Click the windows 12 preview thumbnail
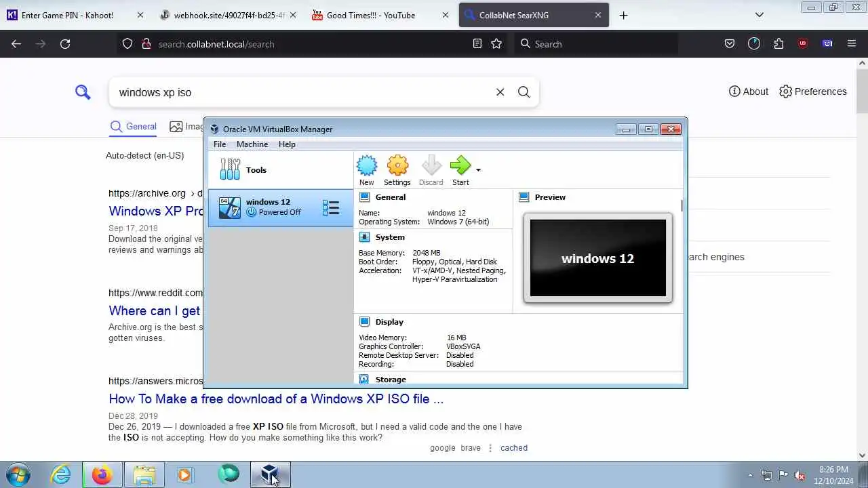Screen dimensions: 868x488 point(597,258)
